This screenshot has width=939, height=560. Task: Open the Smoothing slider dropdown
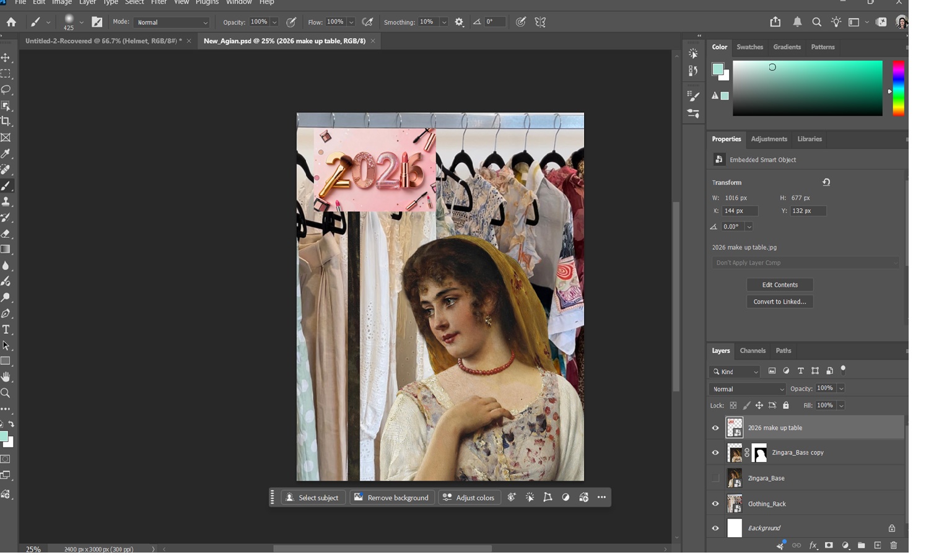click(443, 22)
